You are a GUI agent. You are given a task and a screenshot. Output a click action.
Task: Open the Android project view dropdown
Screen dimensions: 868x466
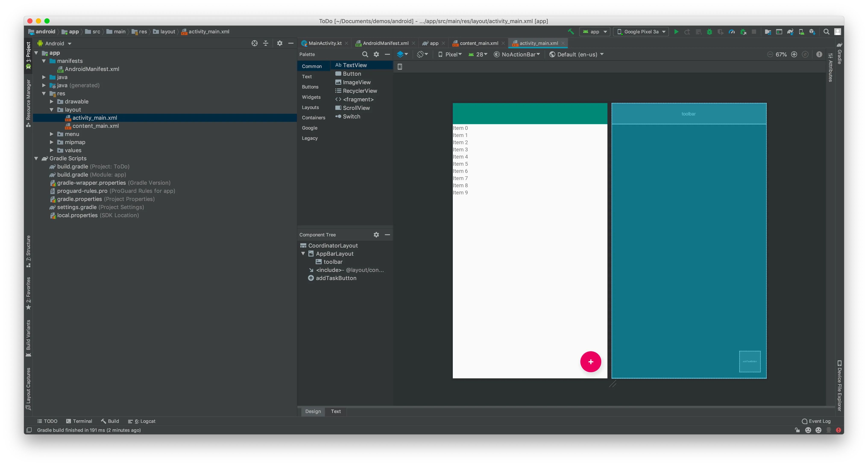coord(55,43)
